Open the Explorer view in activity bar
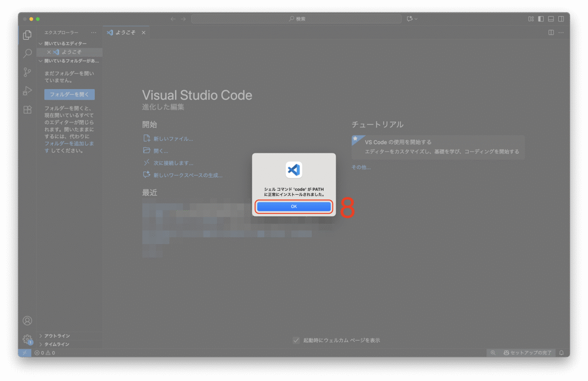The width and height of the screenshot is (588, 381). pos(27,35)
